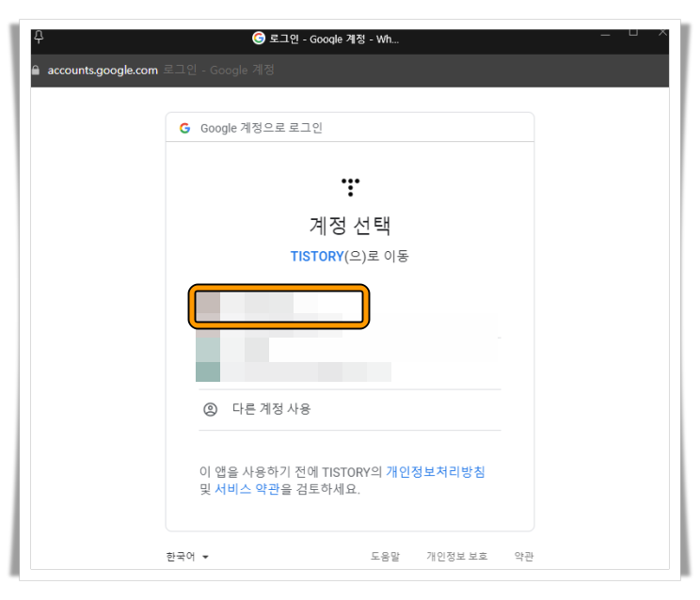Click Google 계정으로 로그인 header text
The image size is (700, 600).
(x=262, y=129)
